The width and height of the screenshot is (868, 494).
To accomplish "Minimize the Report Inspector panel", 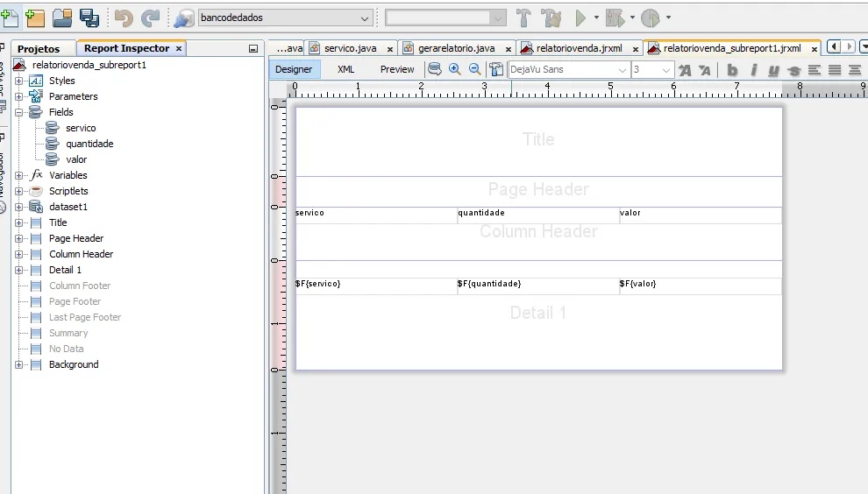I will (x=253, y=49).
